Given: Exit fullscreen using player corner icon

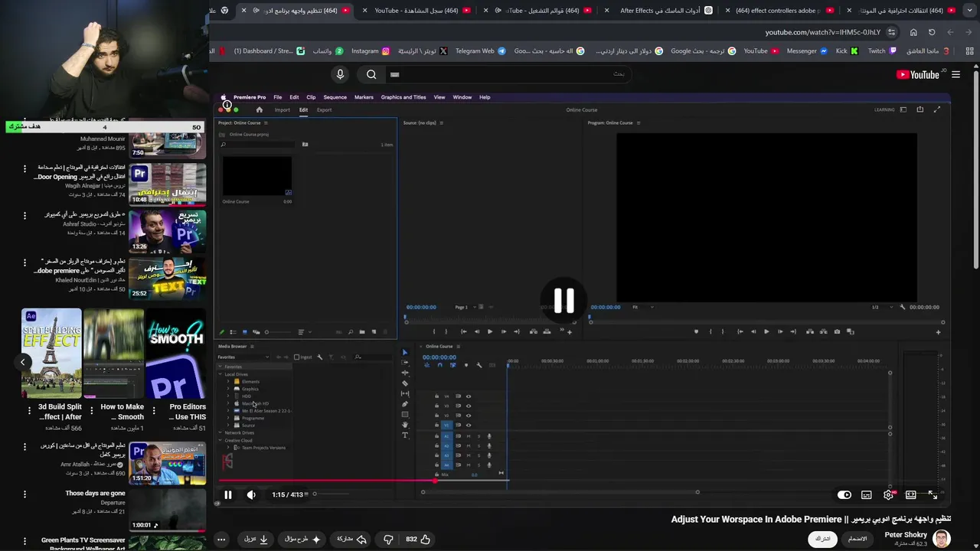Looking at the screenshot, I should 933,495.
